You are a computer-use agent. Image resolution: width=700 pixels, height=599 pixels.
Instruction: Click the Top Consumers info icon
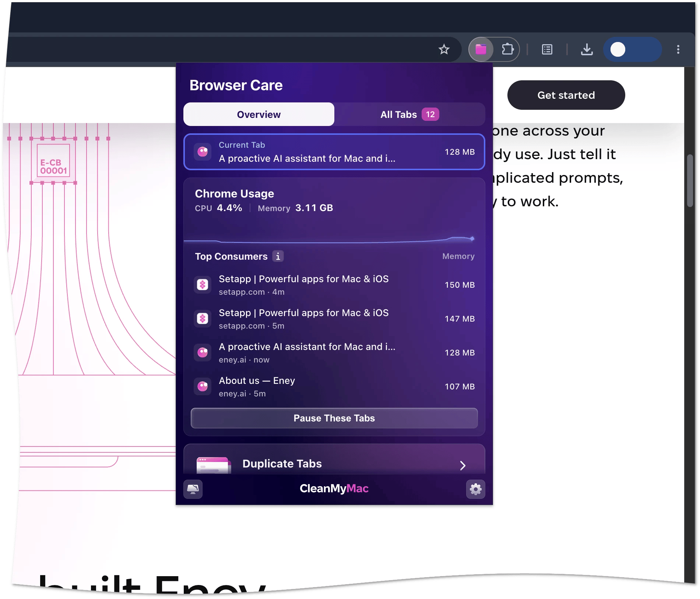(278, 256)
